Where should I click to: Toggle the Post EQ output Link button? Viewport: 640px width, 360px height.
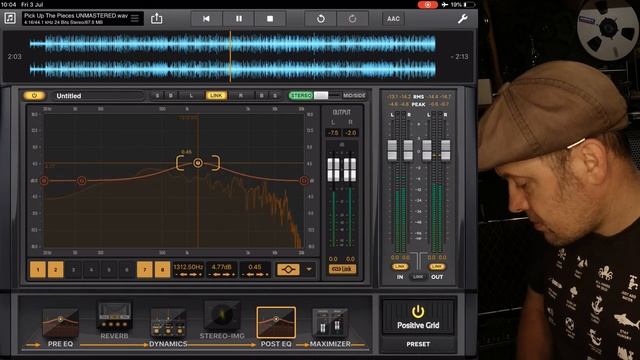click(342, 269)
